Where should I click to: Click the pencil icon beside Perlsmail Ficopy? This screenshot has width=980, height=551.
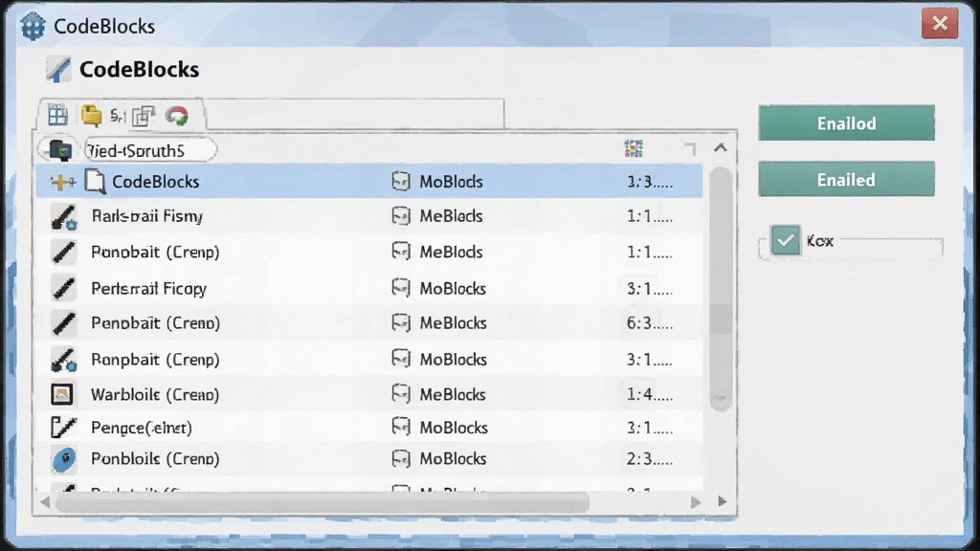point(64,288)
